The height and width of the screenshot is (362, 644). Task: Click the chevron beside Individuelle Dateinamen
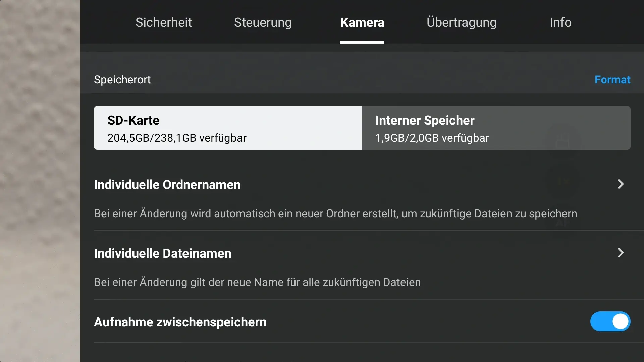[x=621, y=253]
